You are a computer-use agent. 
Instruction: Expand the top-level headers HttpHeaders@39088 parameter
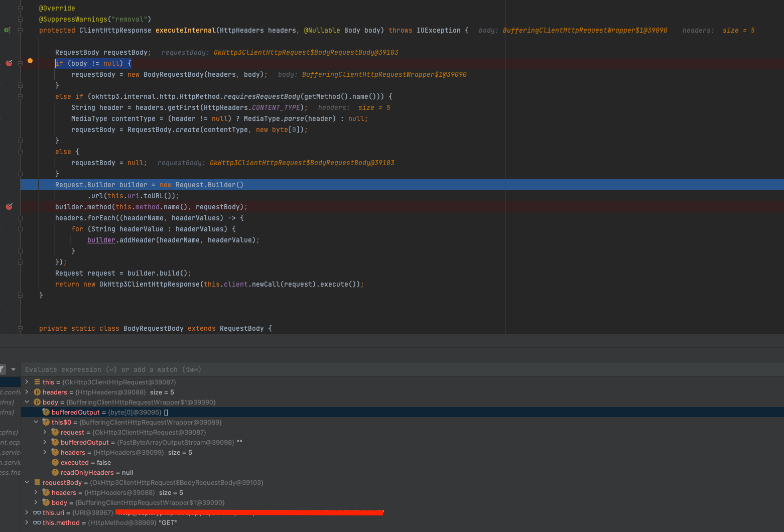pos(27,392)
